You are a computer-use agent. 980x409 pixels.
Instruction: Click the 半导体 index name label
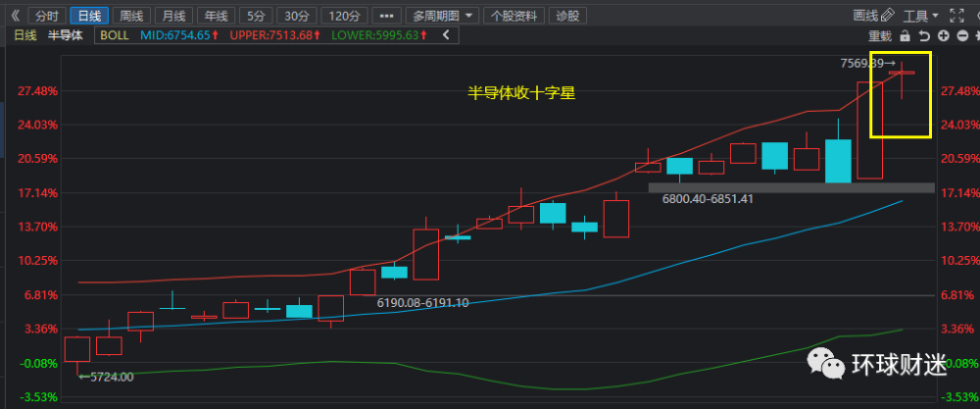tap(65, 35)
